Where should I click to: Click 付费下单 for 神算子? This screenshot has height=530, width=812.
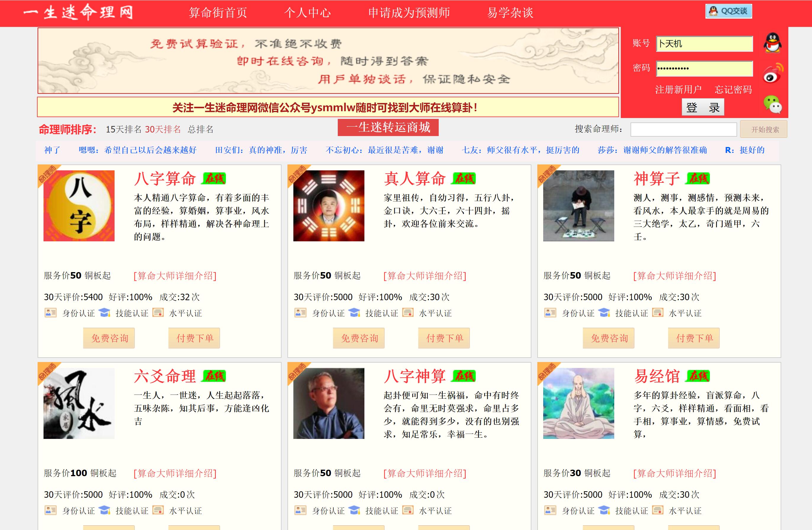694,338
